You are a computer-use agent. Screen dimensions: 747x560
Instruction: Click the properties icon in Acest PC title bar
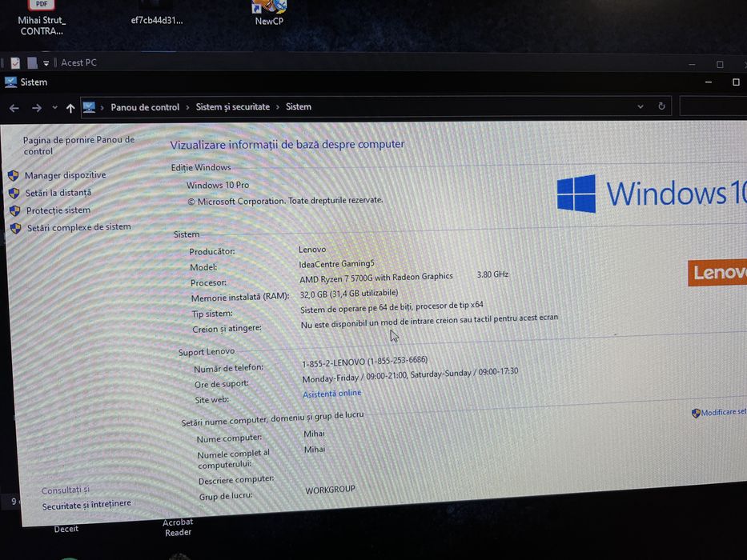click(15, 63)
